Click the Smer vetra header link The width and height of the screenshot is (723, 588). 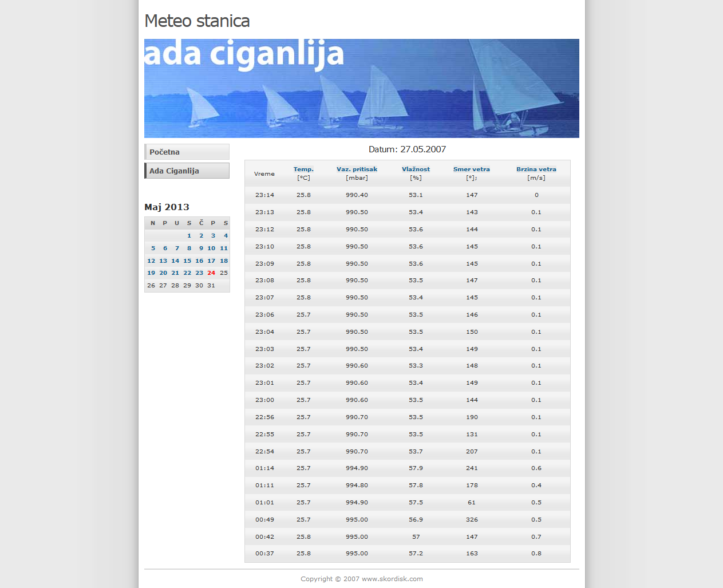tap(471, 169)
